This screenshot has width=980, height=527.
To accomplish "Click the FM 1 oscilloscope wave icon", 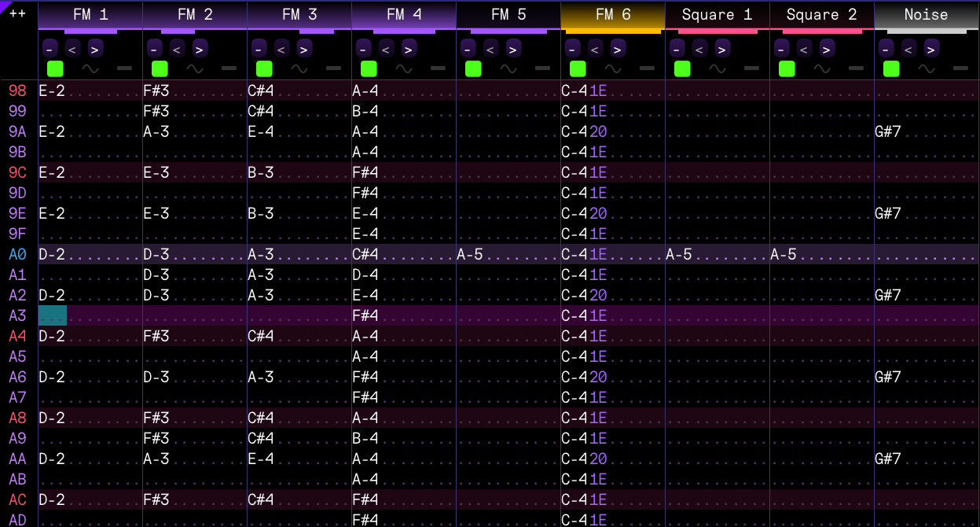I will click(90, 68).
